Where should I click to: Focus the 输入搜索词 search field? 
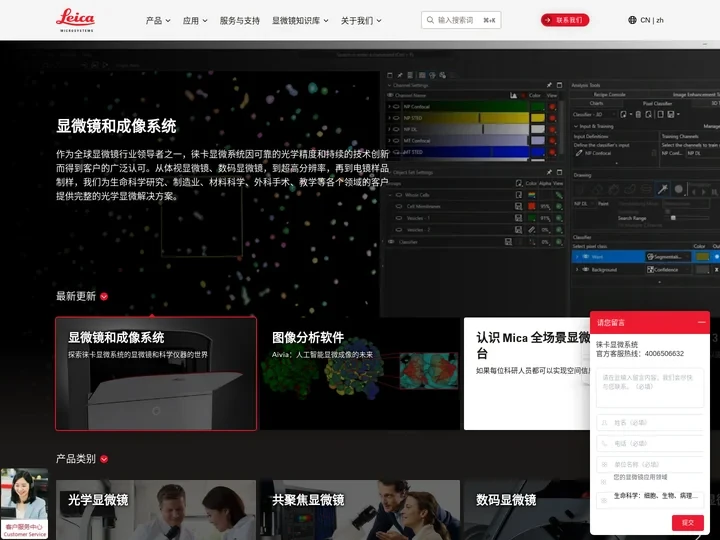tap(461, 20)
